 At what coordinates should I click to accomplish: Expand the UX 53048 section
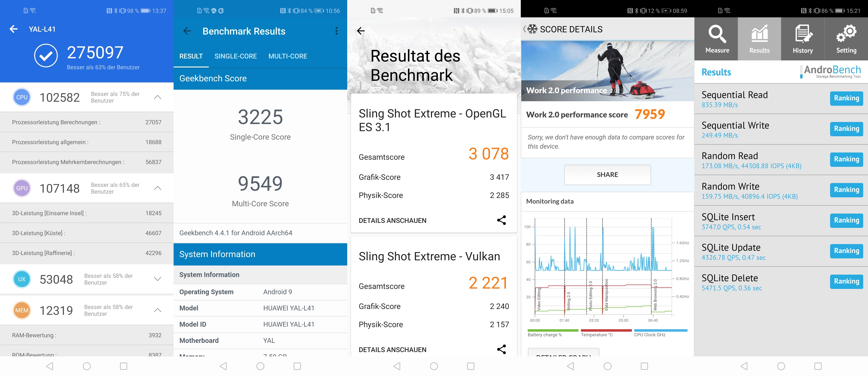pos(157,279)
